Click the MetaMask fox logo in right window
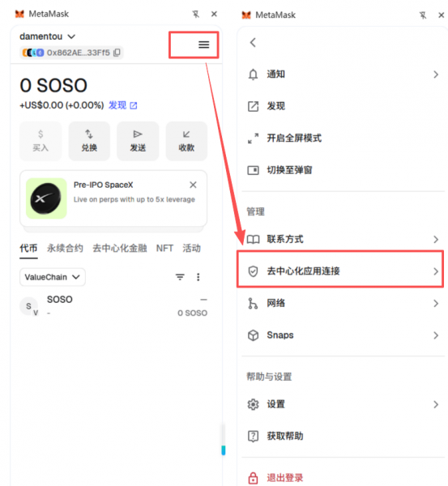This screenshot has height=486, width=448. point(246,15)
